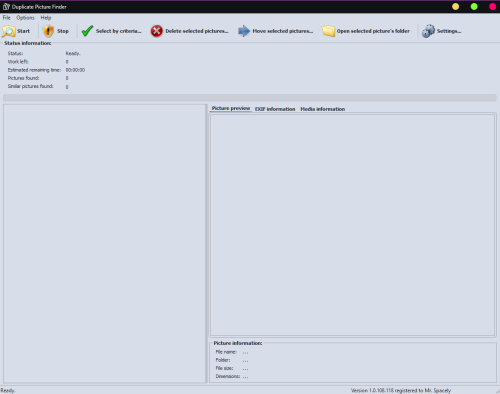Switch to the Media information tab

(x=322, y=109)
